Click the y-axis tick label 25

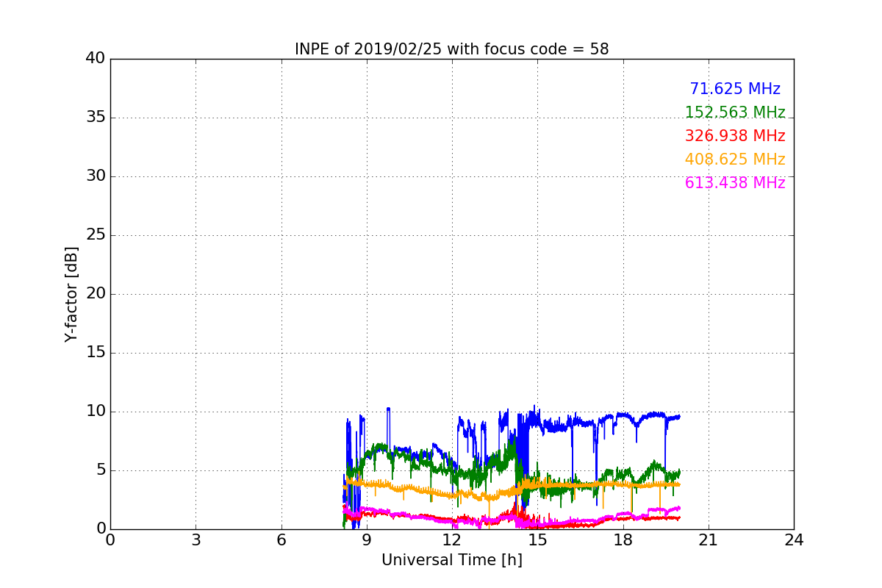[x=96, y=235]
